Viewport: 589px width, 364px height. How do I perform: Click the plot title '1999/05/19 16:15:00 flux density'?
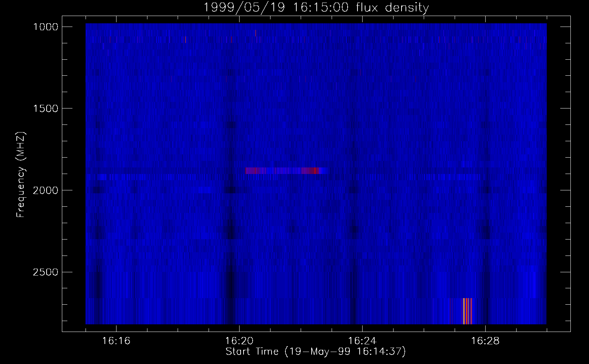point(316,7)
